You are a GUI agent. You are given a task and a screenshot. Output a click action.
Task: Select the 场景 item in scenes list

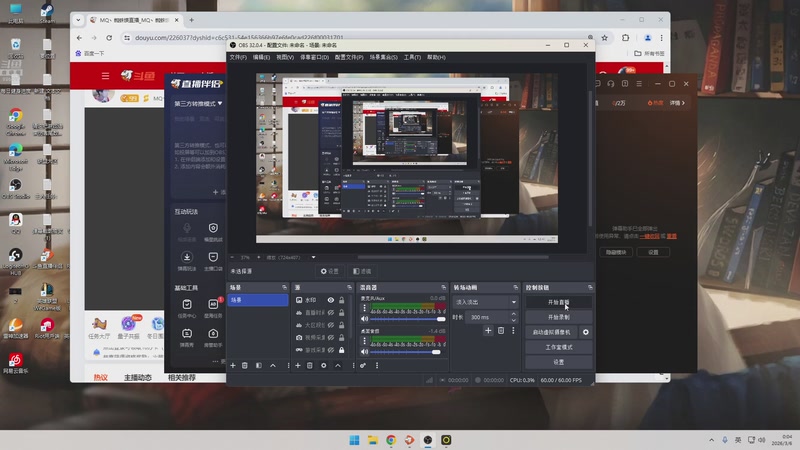[258, 300]
